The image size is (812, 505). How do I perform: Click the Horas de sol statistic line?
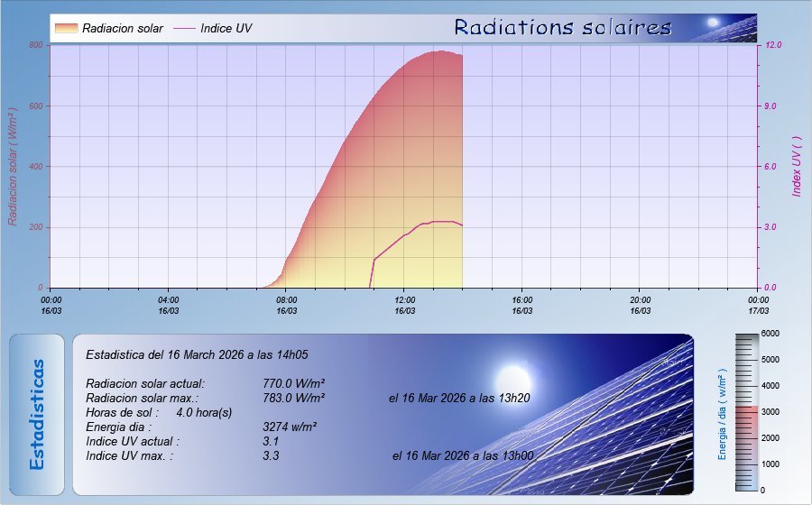pyautogui.click(x=159, y=412)
